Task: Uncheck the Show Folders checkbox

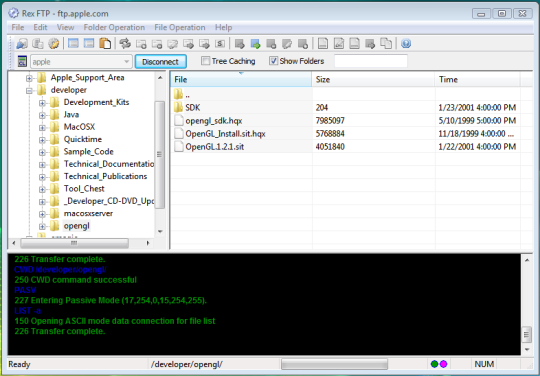Action: (x=273, y=61)
